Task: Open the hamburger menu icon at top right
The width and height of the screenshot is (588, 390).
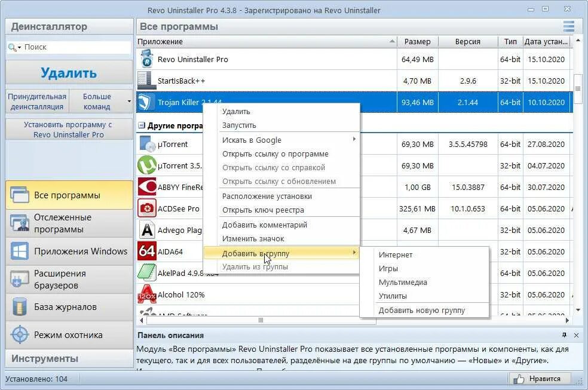Action: pyautogui.click(x=568, y=26)
